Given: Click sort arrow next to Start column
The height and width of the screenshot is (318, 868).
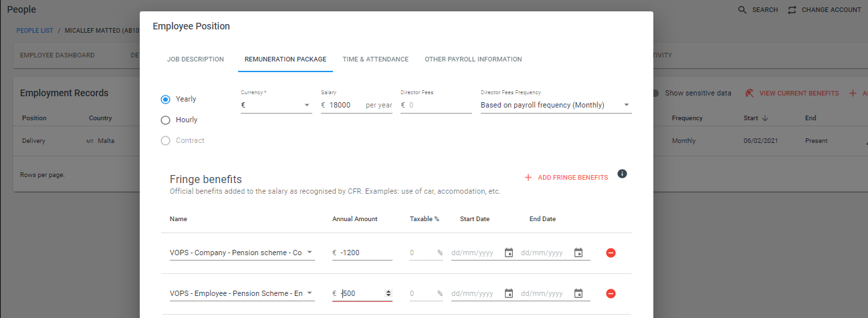Looking at the screenshot, I should [765, 118].
